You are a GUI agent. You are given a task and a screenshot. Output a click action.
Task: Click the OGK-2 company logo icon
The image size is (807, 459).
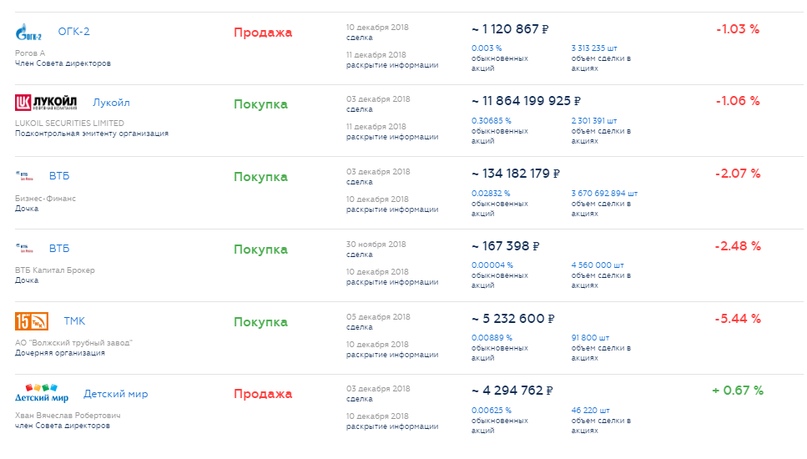pos(30,32)
